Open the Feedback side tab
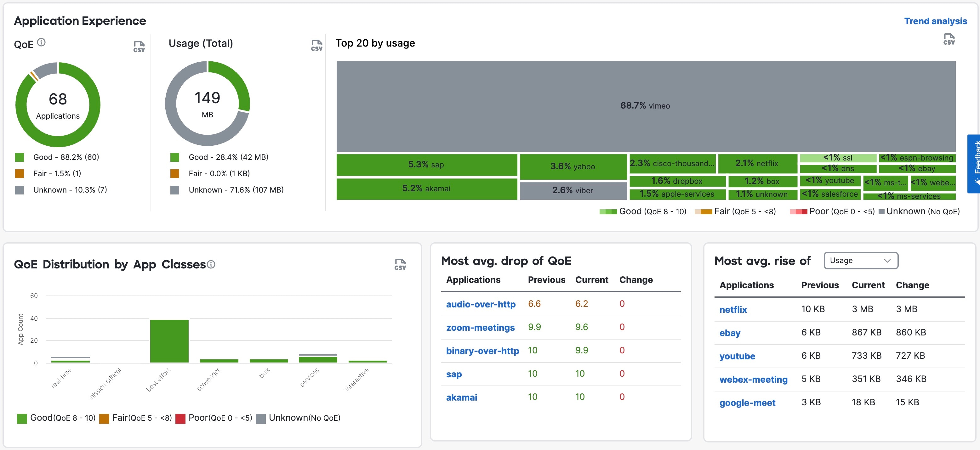This screenshot has height=450, width=980. pyautogui.click(x=975, y=163)
